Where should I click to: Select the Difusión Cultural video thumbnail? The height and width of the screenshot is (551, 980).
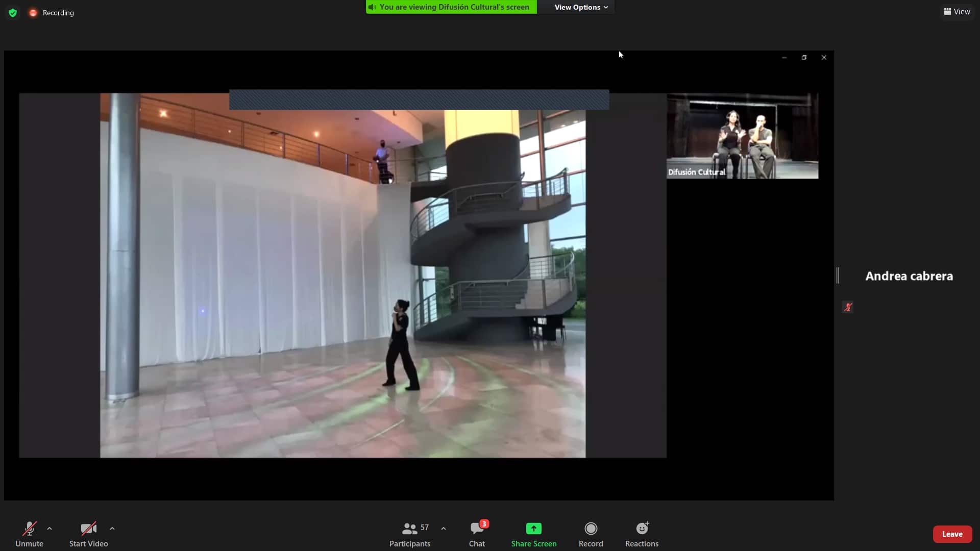pos(743,136)
